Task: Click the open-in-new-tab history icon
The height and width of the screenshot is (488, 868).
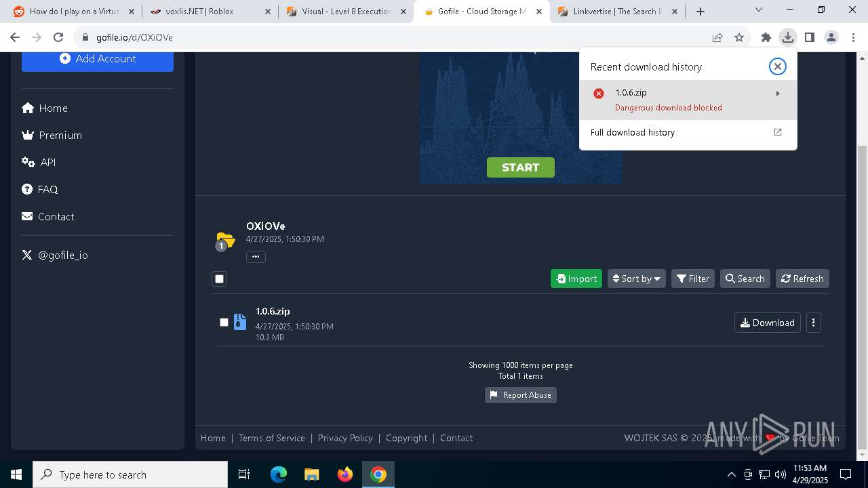Action: pos(778,133)
